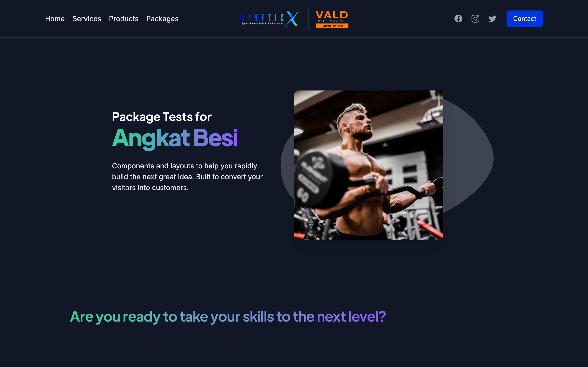Open the Packages nav item
The height and width of the screenshot is (367, 588).
point(162,19)
